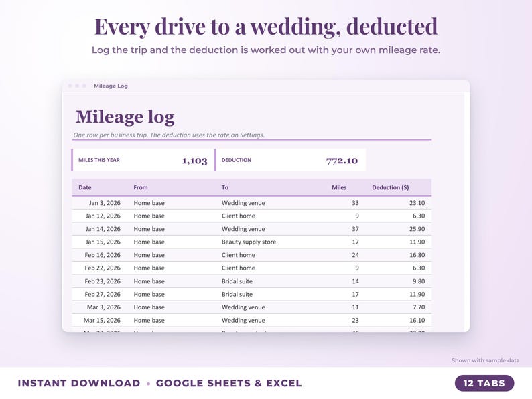Screen dimensions: 532x399
Task: Click the 'GOOGLE SHEETS & EXCEL' text
Action: (x=228, y=383)
